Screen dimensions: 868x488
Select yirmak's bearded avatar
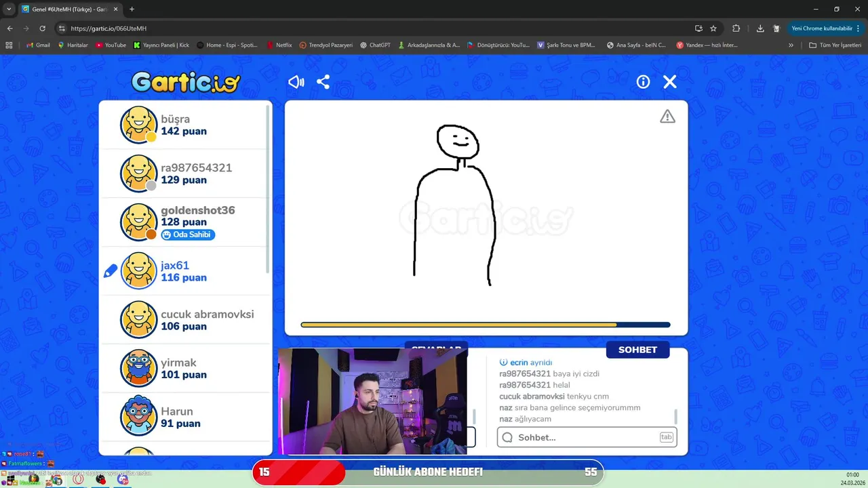point(139,368)
